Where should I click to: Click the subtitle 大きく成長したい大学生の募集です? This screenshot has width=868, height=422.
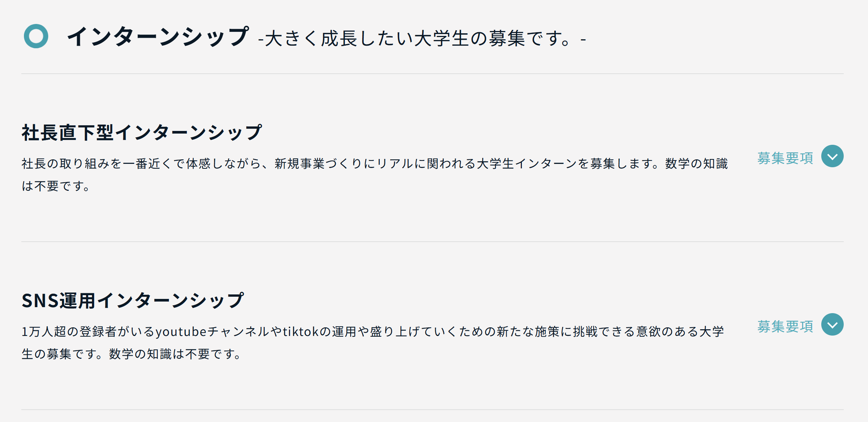pos(417,39)
